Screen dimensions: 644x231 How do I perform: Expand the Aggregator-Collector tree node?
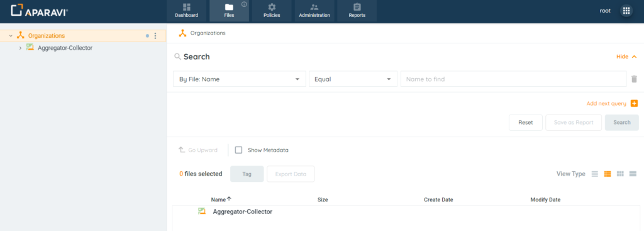(x=20, y=48)
